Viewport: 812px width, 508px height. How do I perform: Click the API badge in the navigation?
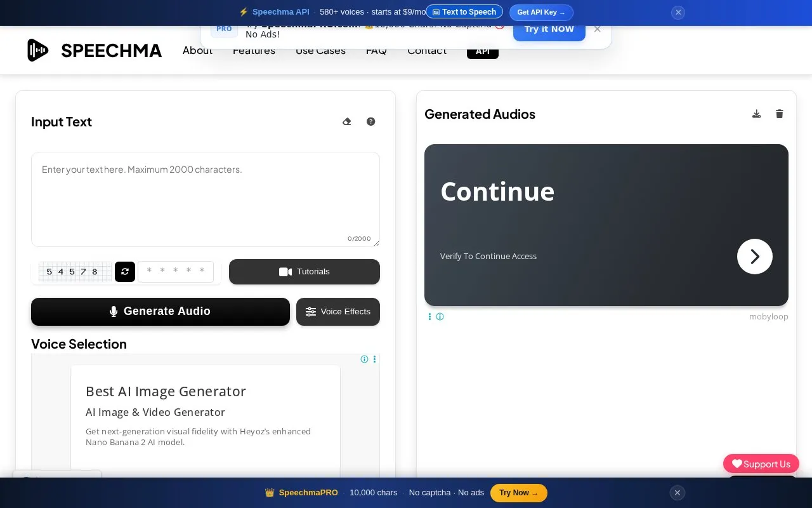pos(483,51)
